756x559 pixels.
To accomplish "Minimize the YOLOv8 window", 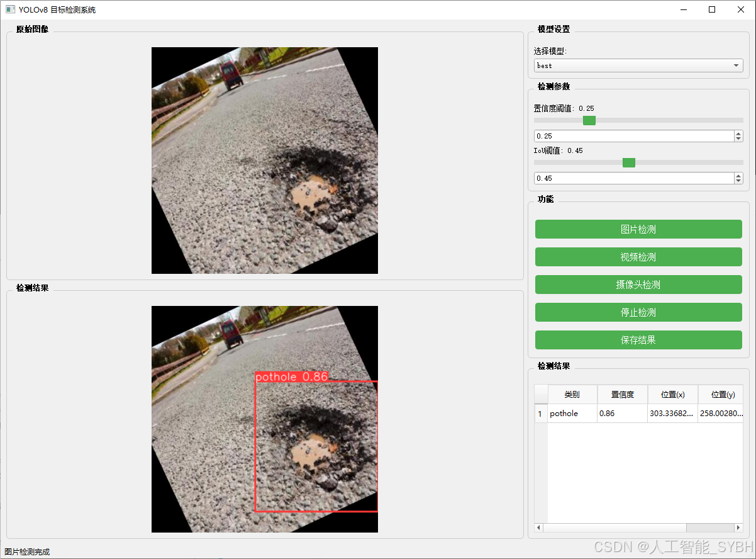I will point(683,9).
